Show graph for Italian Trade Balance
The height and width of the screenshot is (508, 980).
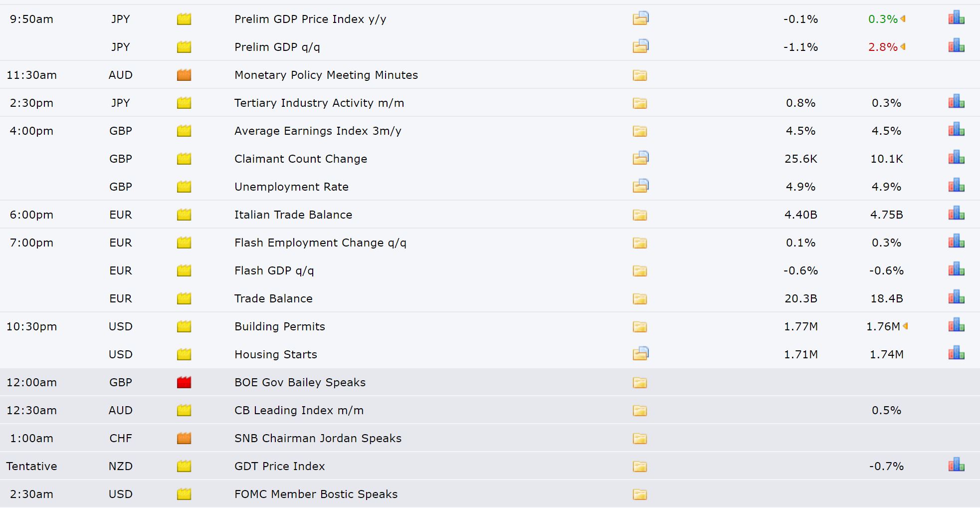pyautogui.click(x=957, y=214)
